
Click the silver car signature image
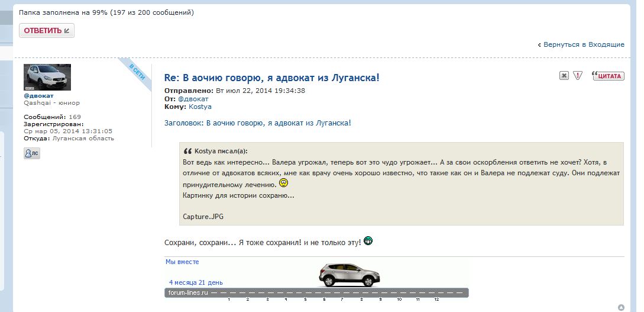tap(349, 275)
